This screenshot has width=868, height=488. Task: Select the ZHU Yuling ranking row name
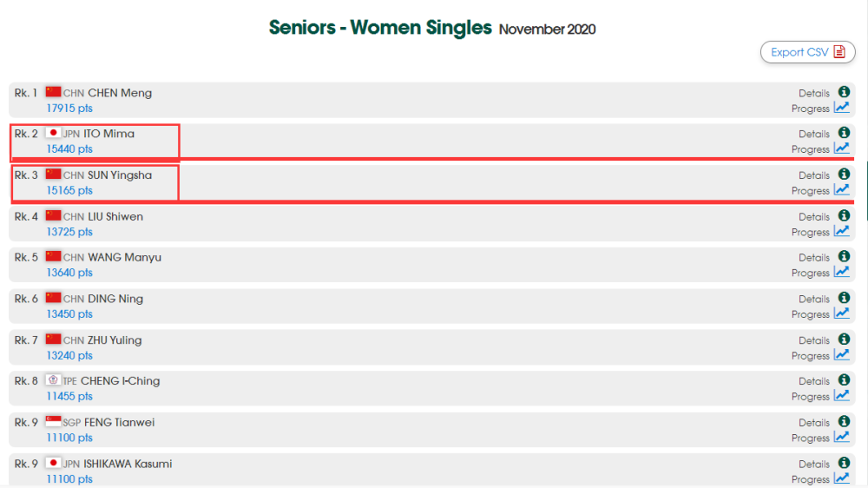pyautogui.click(x=115, y=340)
